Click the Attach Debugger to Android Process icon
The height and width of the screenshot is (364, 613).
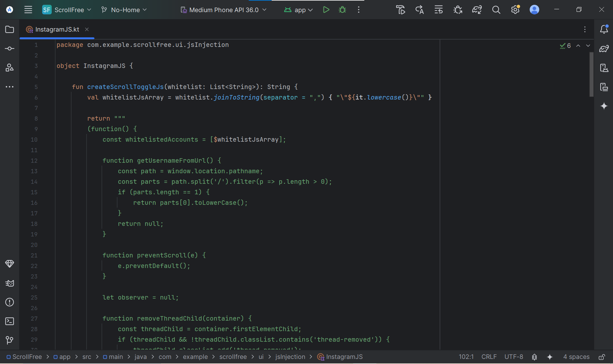pyautogui.click(x=458, y=10)
